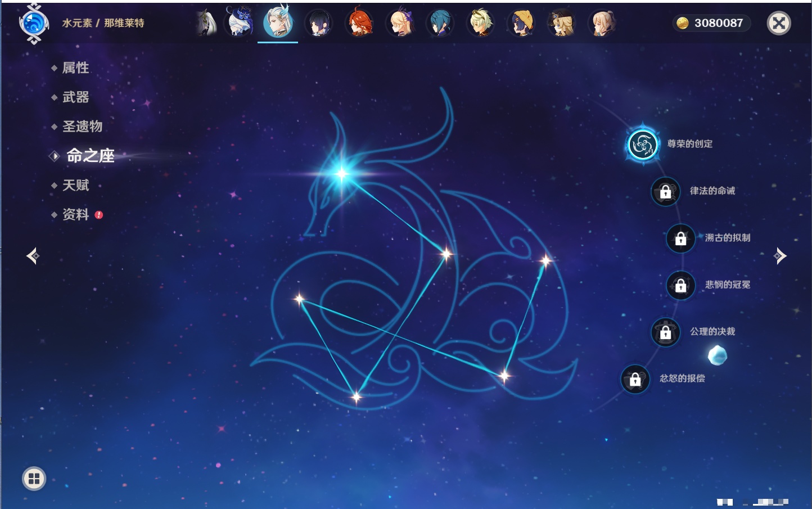Click the locked 忿怒的报偿 constellation
Viewport: 812px width, 509px height.
635,380
